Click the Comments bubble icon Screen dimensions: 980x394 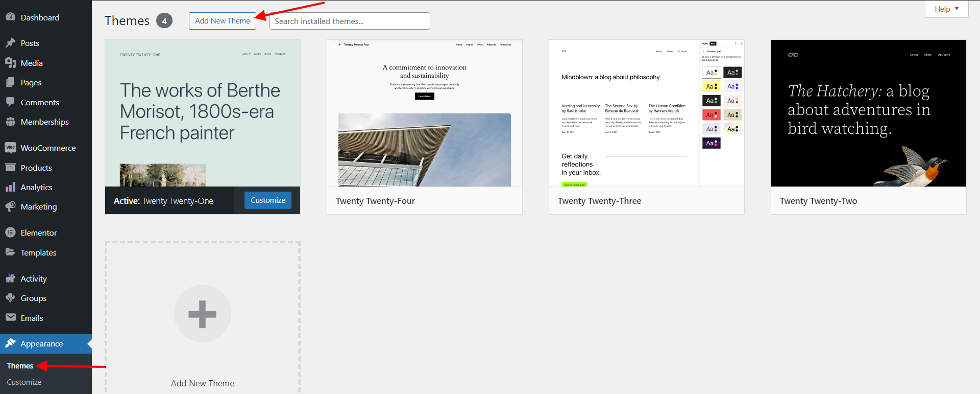10,102
